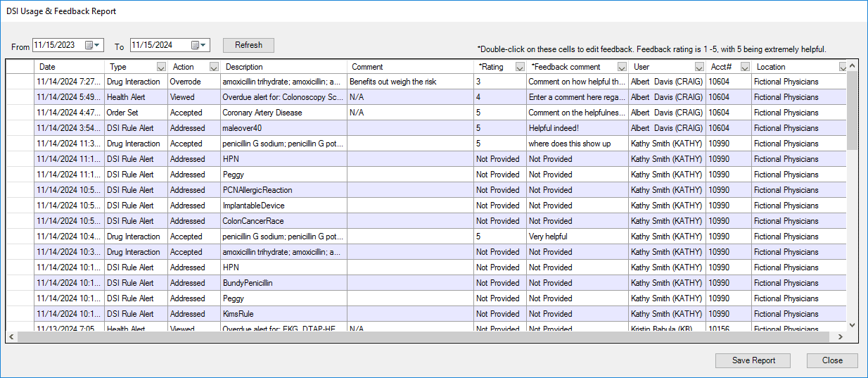Click the vertical scrollbar down arrow
868x378 pixels.
tap(853, 325)
